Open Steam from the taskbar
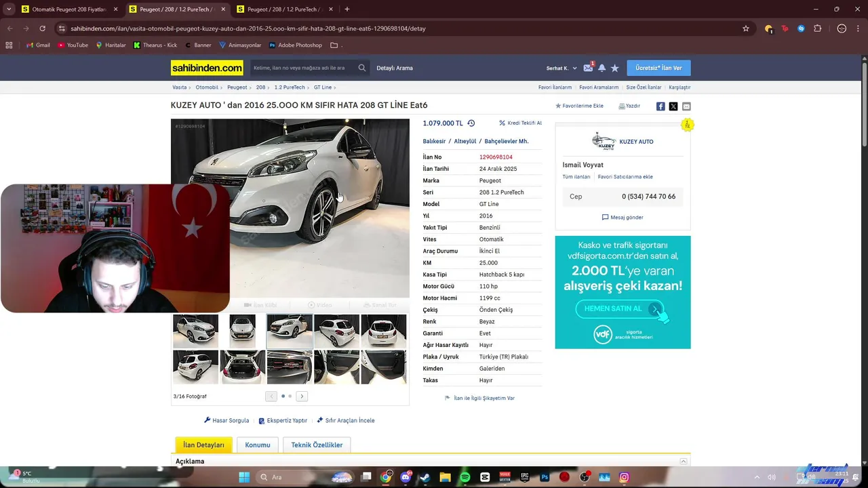This screenshot has height=488, width=868. click(x=425, y=477)
